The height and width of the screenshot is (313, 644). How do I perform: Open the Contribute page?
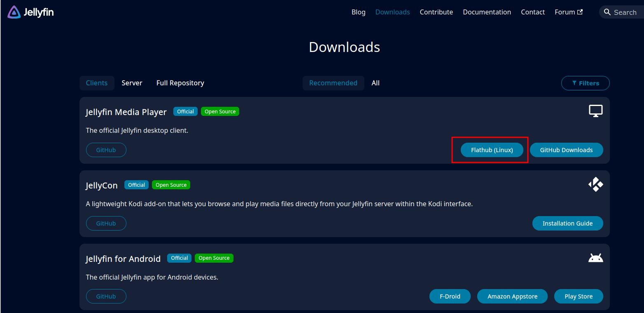click(436, 12)
